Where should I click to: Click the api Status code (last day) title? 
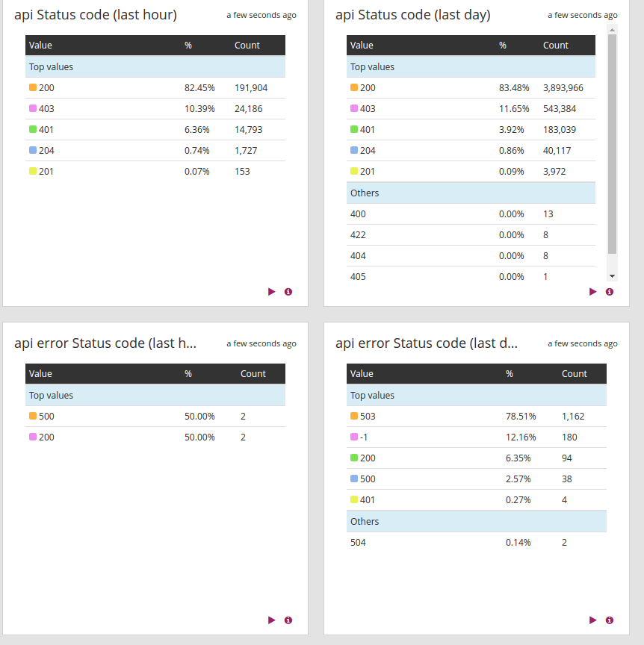point(412,15)
